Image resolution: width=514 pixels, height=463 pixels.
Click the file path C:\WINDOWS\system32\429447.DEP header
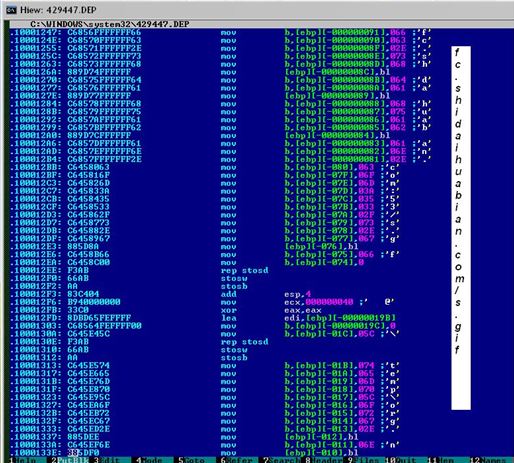point(110,24)
